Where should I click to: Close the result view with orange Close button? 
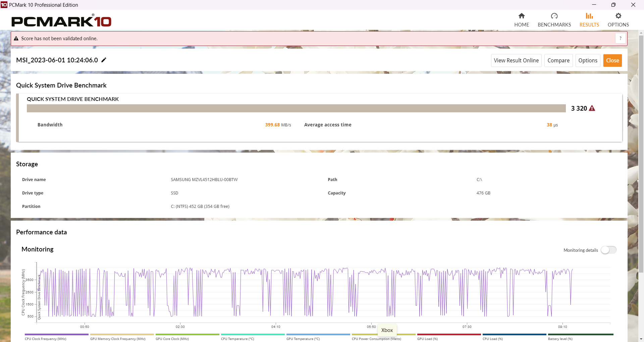(x=612, y=61)
